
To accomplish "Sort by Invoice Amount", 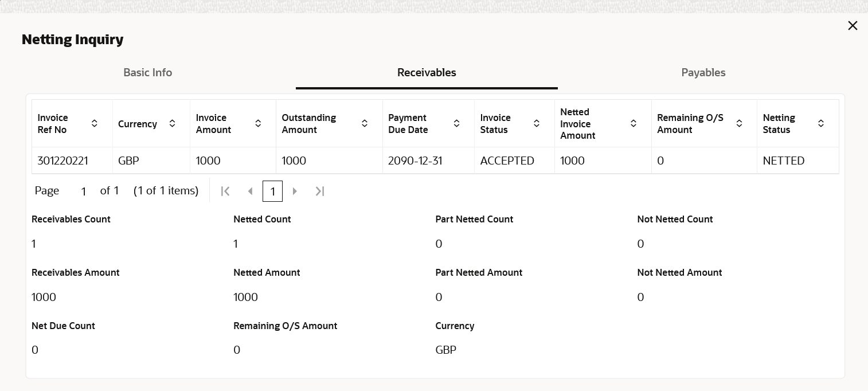I will click(x=258, y=124).
